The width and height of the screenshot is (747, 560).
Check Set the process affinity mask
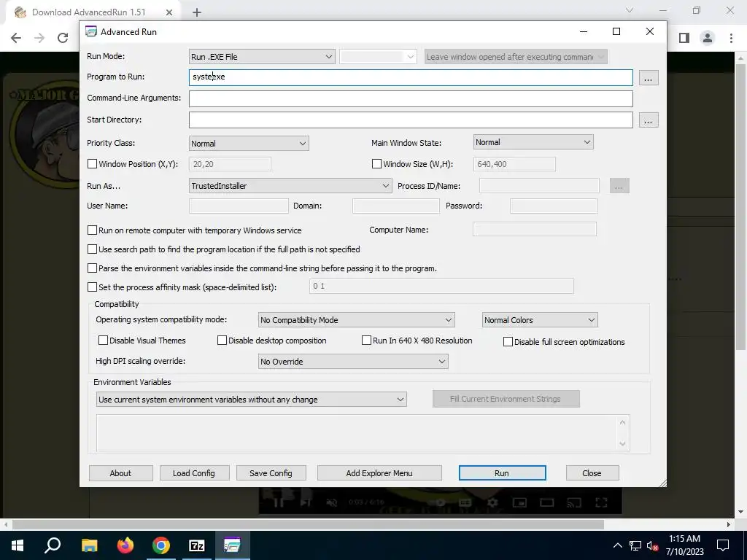93,287
